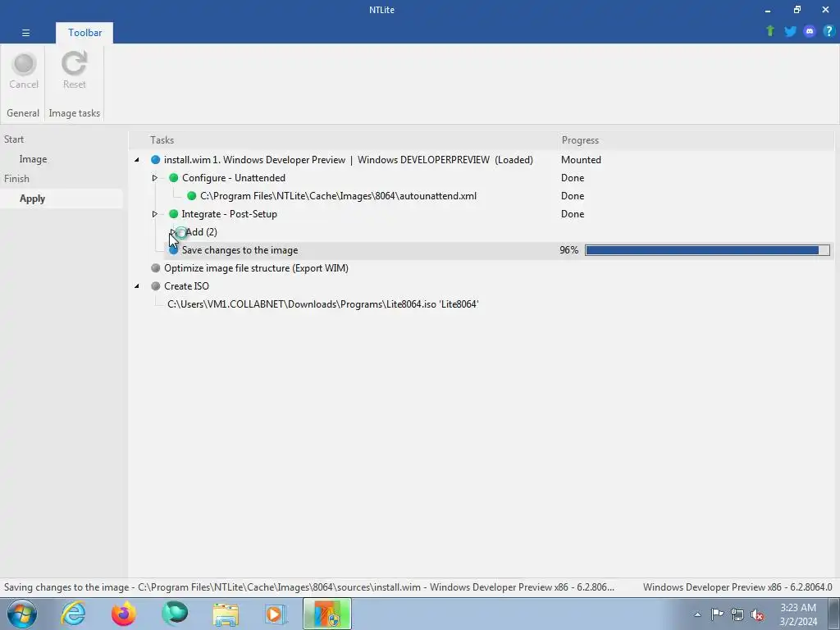Launch Internet Explorer from taskbar
Viewport: 840px width, 630px height.
tap(73, 614)
